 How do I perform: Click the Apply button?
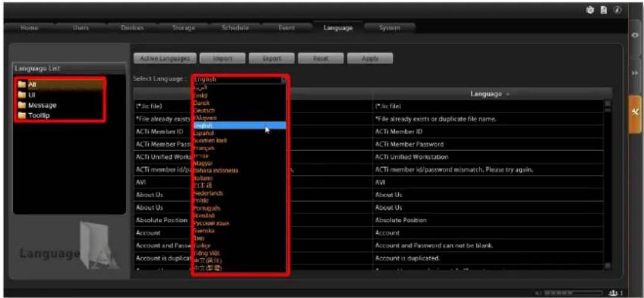pos(370,59)
